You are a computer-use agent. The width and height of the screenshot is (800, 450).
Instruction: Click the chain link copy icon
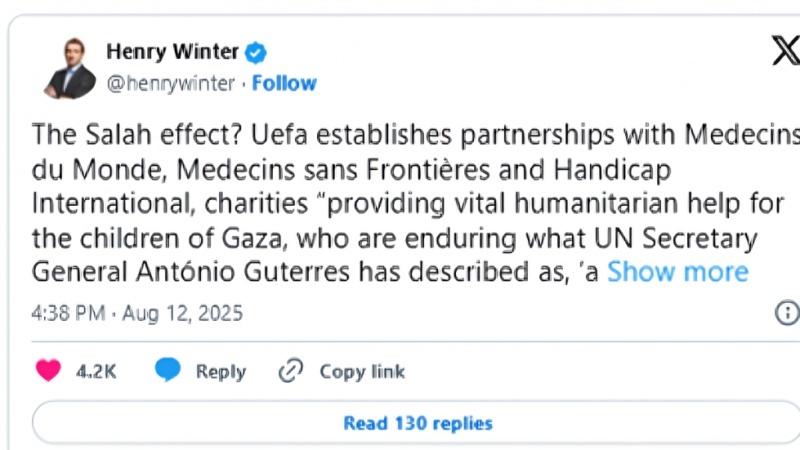[291, 371]
